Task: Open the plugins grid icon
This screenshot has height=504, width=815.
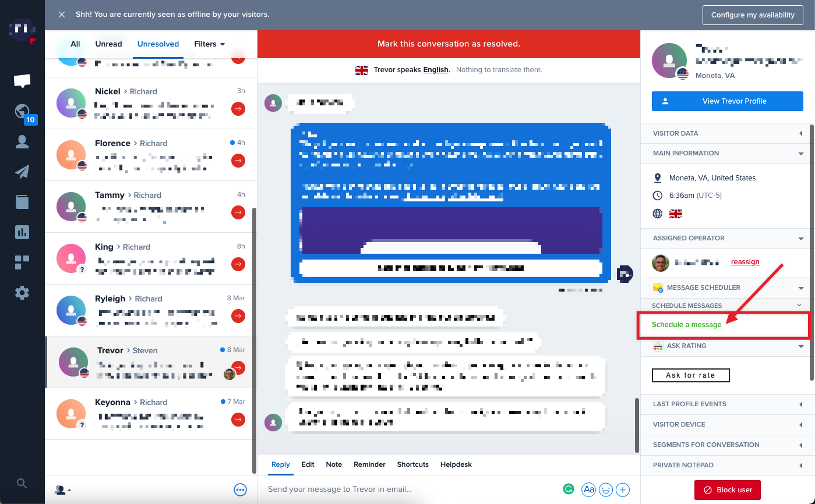Action: click(22, 262)
